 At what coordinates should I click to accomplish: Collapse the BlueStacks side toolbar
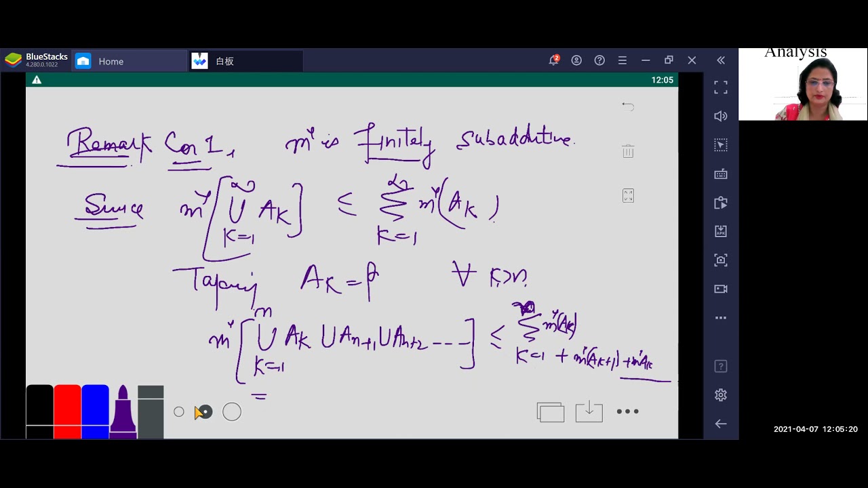[x=721, y=60]
